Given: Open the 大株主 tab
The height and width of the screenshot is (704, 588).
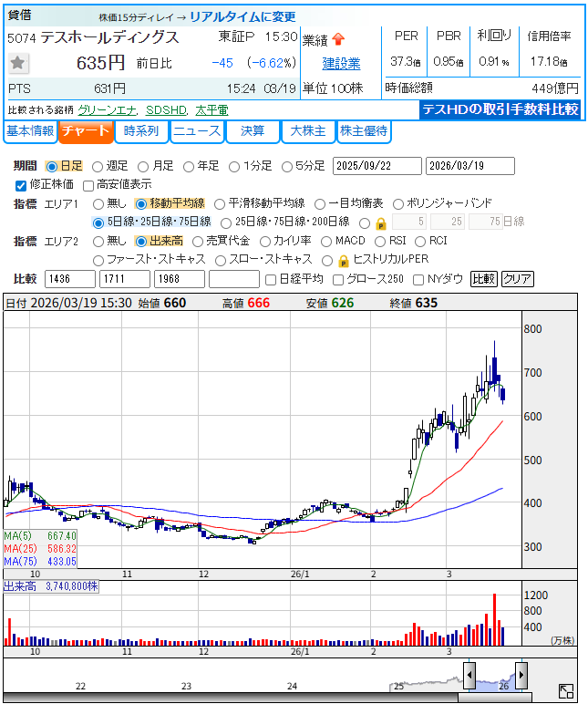Looking at the screenshot, I should (308, 131).
